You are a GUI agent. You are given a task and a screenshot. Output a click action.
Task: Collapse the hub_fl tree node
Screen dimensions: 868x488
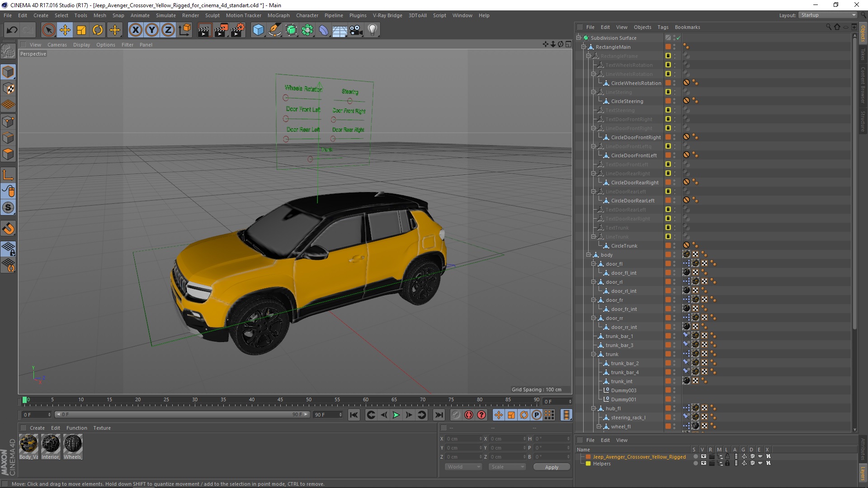[x=594, y=408]
